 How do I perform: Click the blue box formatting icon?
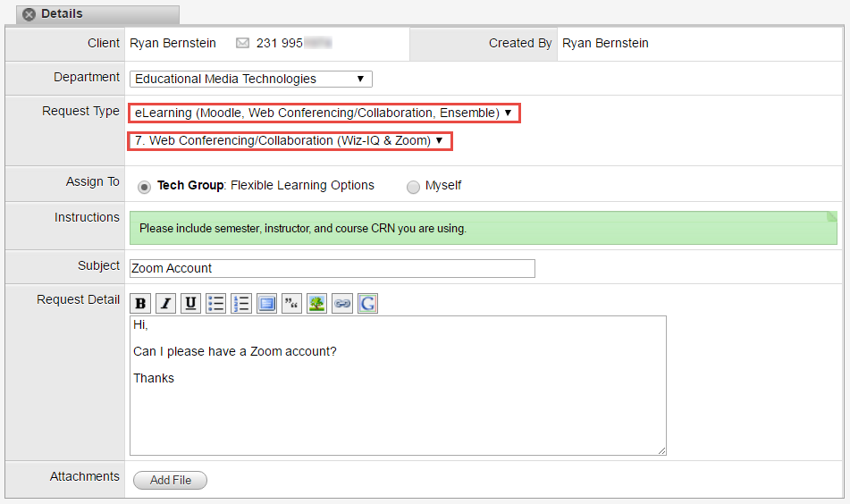click(266, 304)
